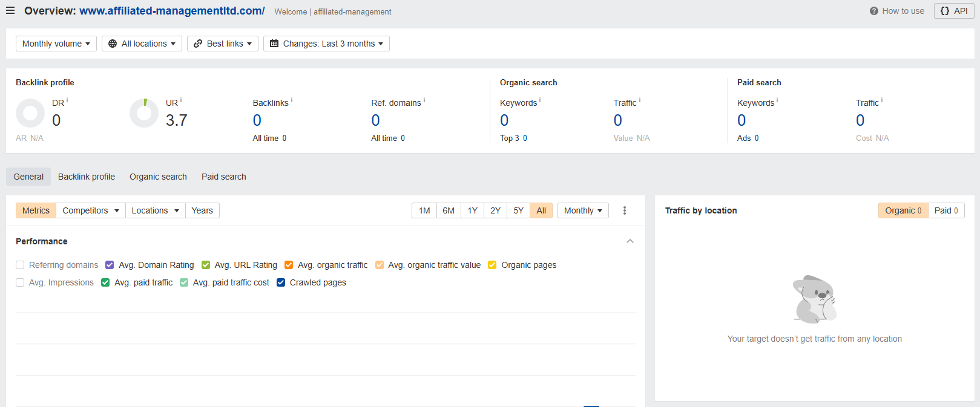Click the organic Keywords value 0
Screen dimensions: 980x407
(x=504, y=120)
